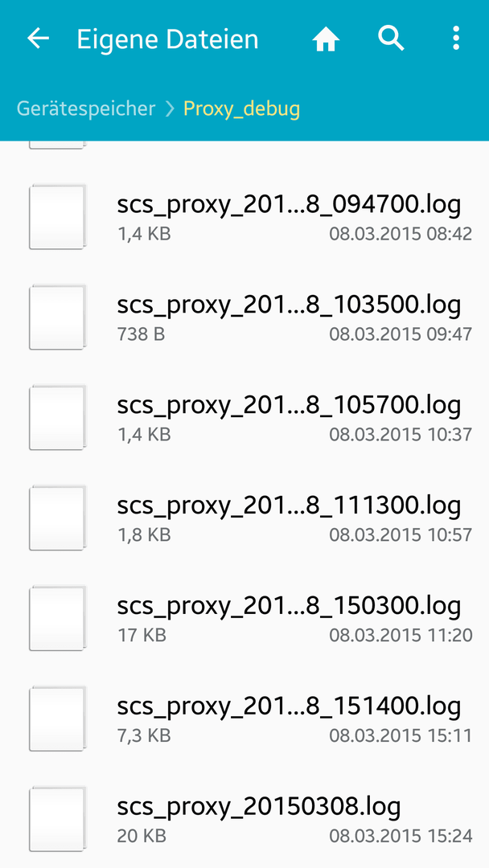Open the search magnifier icon
This screenshot has height=868, width=489.
391,39
